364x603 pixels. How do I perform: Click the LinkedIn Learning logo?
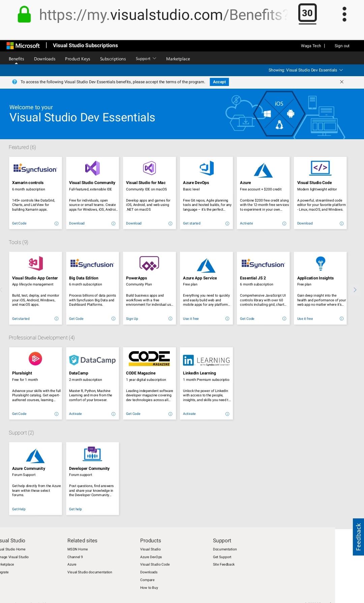pyautogui.click(x=206, y=360)
